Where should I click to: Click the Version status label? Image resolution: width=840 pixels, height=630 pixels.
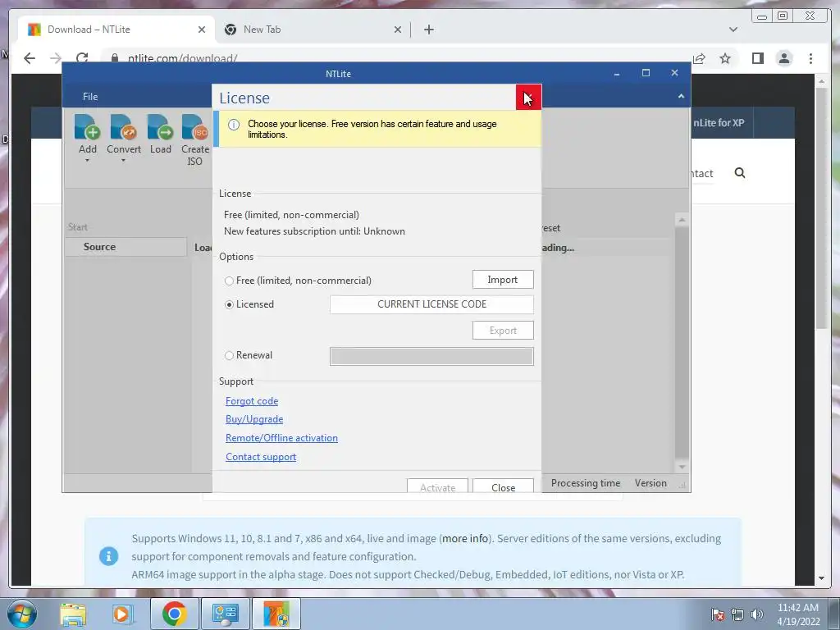click(x=651, y=483)
